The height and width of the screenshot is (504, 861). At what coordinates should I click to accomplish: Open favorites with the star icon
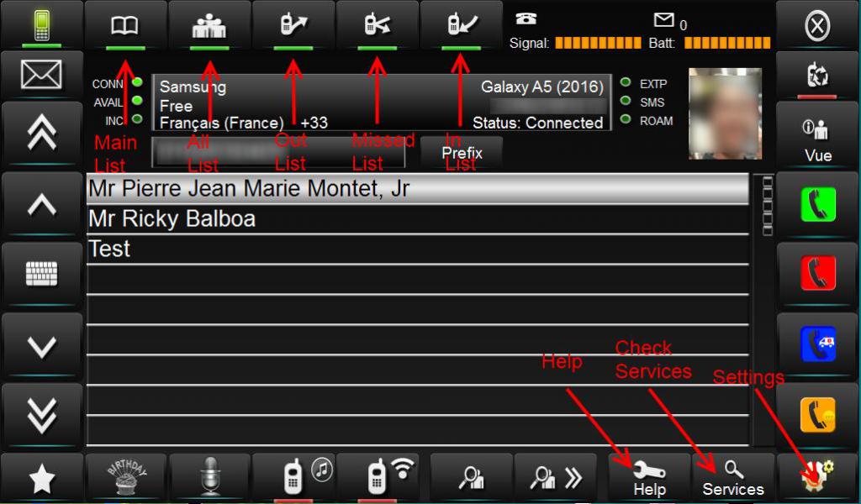coord(42,478)
